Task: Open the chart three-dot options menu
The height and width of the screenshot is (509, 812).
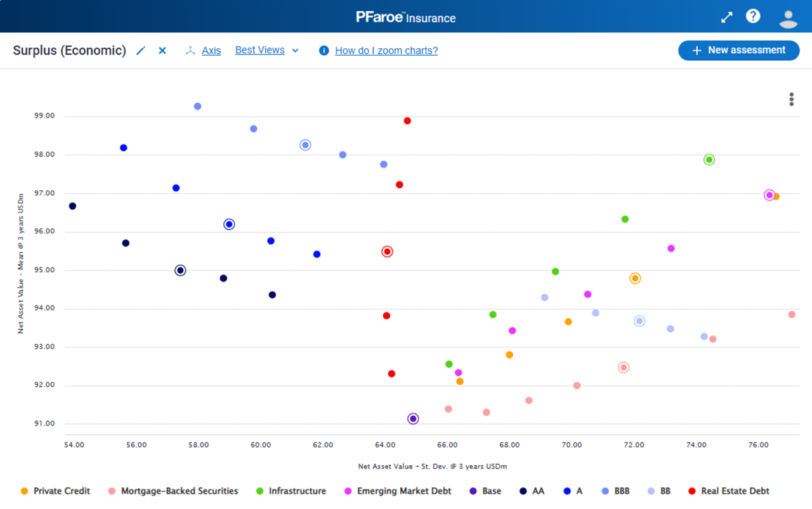Action: (x=791, y=100)
